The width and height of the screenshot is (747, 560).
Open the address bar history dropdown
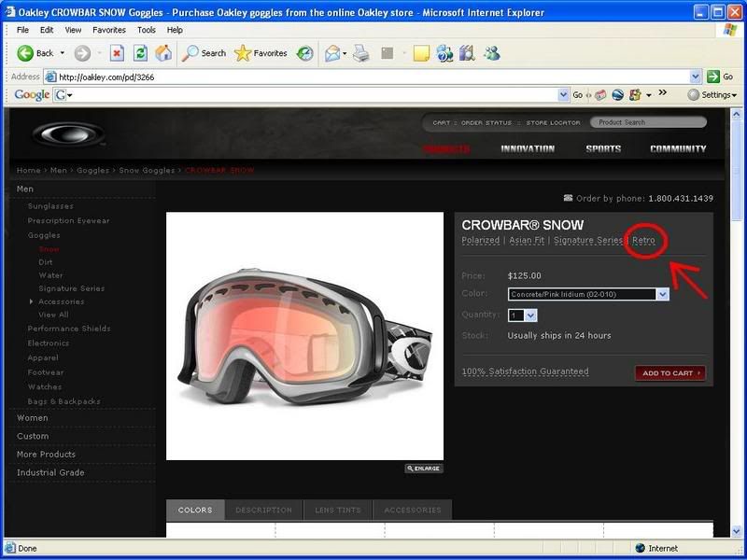click(696, 77)
